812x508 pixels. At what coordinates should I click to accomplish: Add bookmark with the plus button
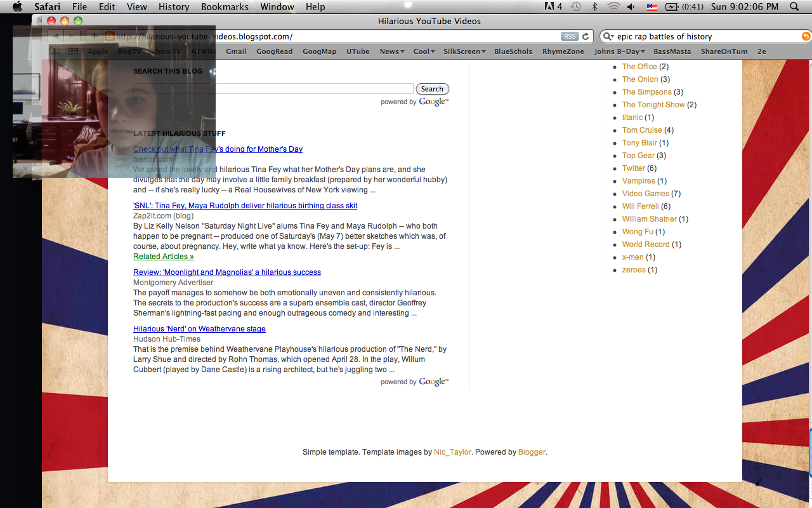tap(95, 37)
